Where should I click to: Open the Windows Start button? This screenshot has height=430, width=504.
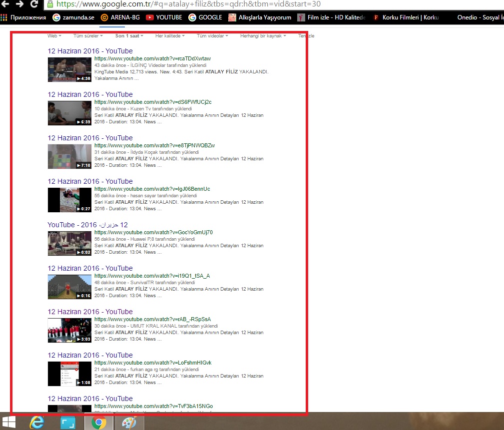pyautogui.click(x=9, y=422)
